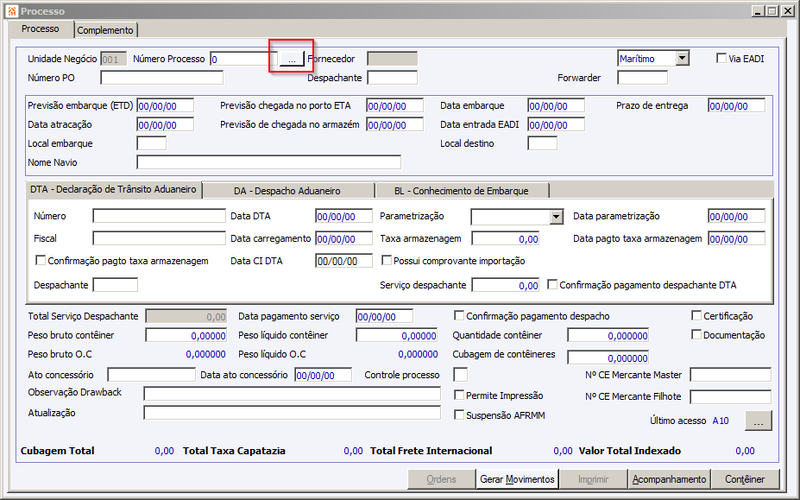Click the Atualização text field
Viewport: 800px width, 500px height.
click(x=292, y=413)
